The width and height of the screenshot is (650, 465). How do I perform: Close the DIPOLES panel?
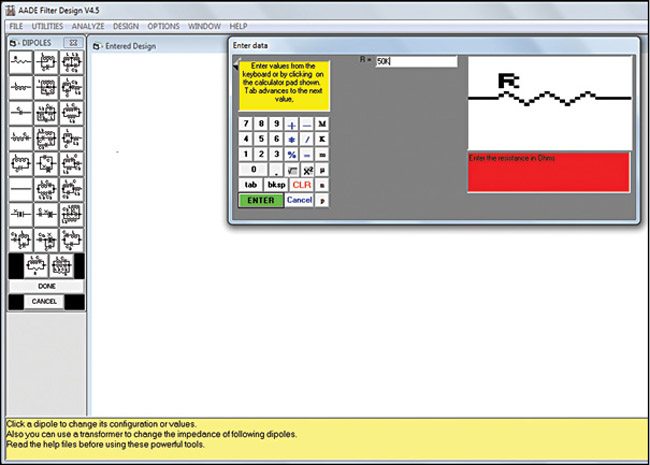[72, 43]
